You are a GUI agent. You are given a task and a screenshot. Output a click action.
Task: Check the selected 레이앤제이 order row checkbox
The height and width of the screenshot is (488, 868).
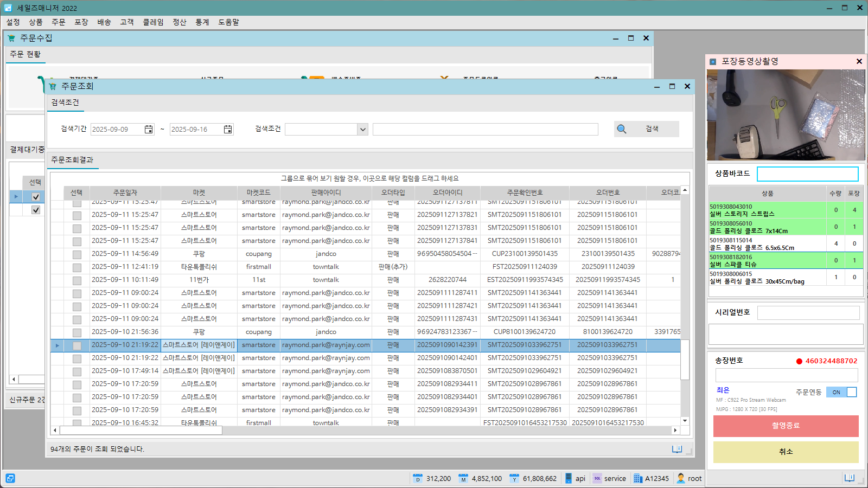[x=77, y=345]
